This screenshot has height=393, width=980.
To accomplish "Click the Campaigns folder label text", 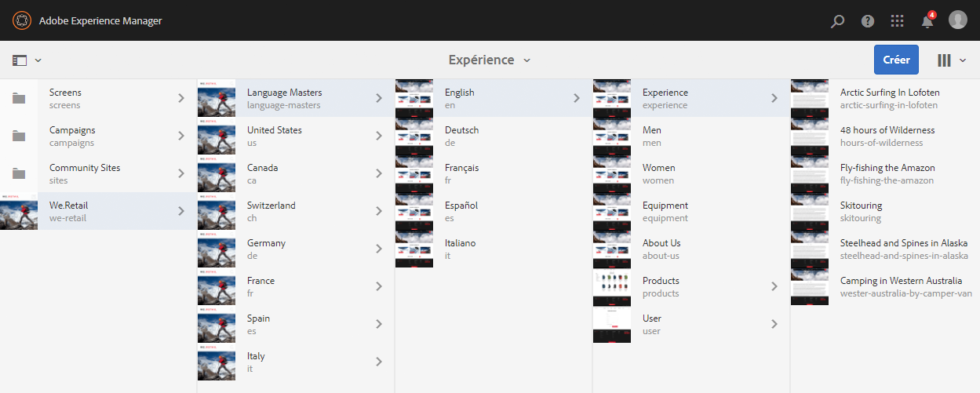I will (72, 130).
